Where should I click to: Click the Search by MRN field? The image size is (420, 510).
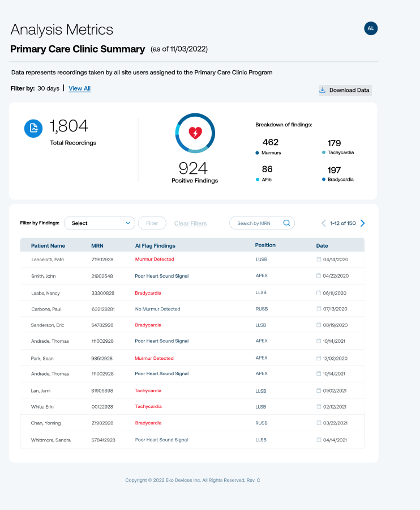[x=262, y=223]
